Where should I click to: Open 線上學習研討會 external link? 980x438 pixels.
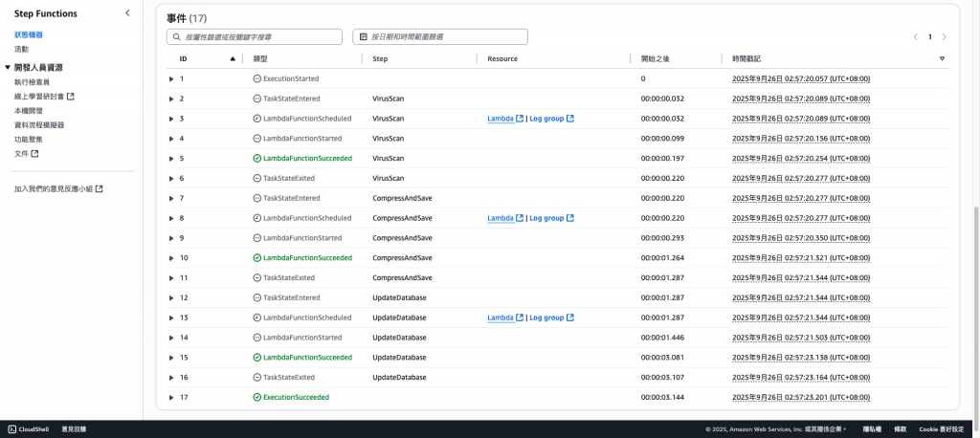pos(44,97)
